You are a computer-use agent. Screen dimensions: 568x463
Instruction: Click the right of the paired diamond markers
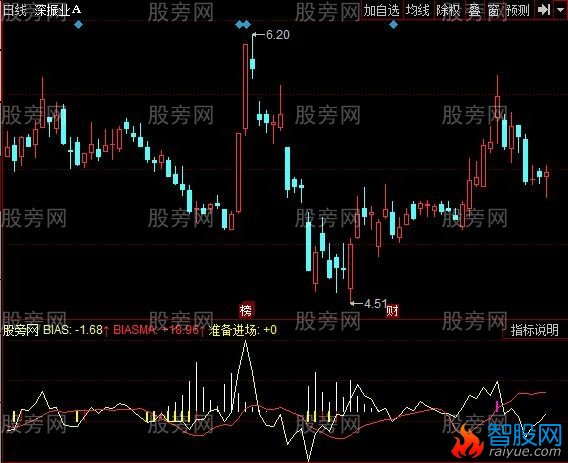pyautogui.click(x=247, y=25)
